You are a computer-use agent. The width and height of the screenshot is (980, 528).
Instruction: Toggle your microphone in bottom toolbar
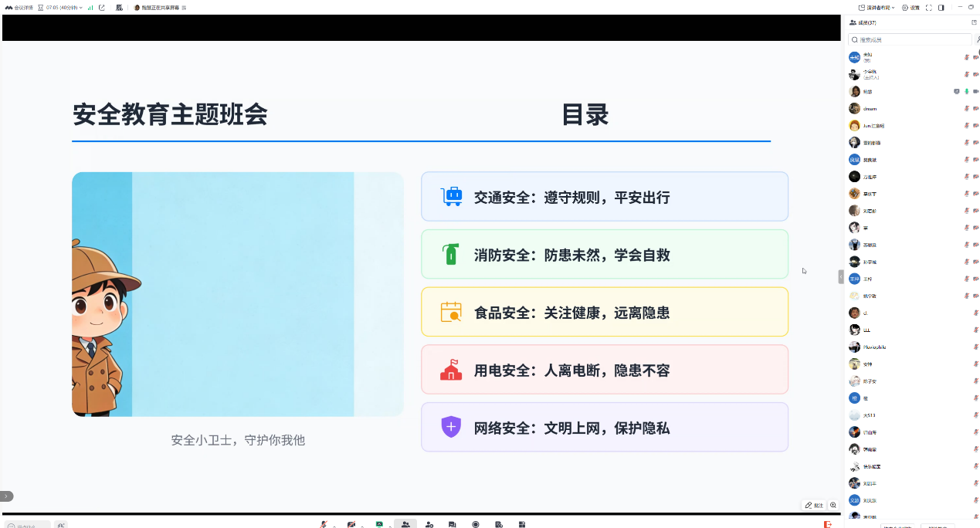point(324,524)
